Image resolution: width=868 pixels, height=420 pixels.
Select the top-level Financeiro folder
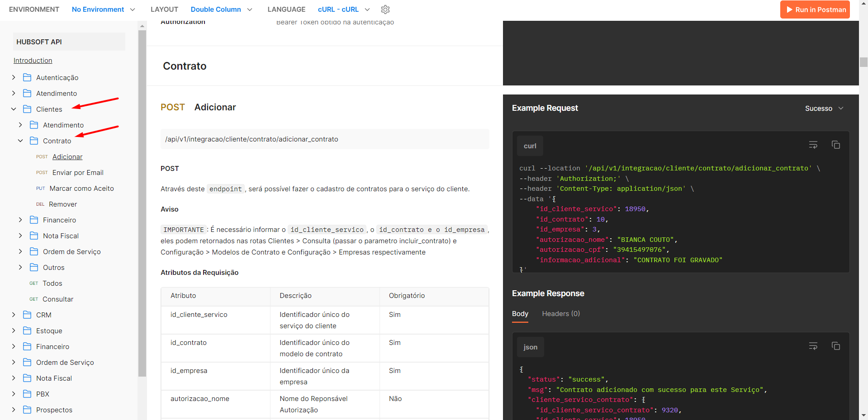tap(52, 347)
